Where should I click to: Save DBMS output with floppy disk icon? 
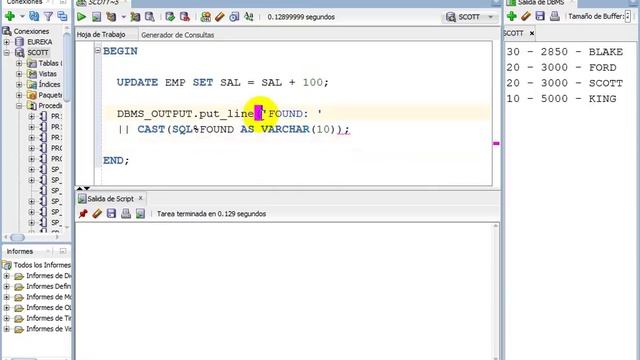pyautogui.click(x=540, y=16)
